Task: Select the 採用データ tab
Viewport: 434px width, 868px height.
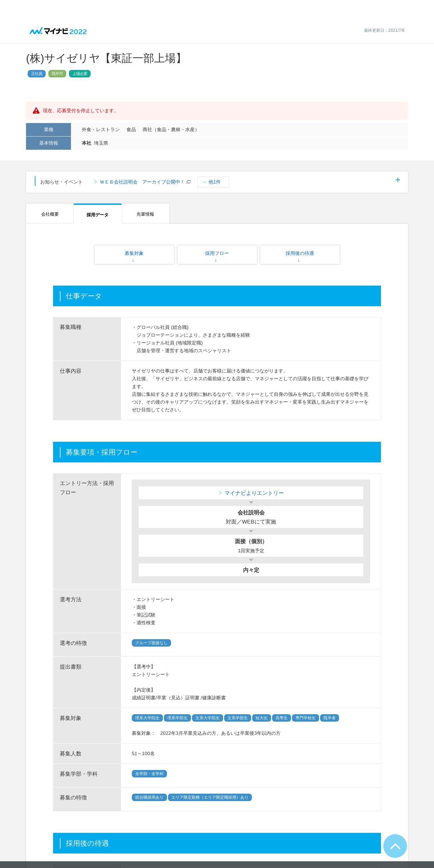Action: (97, 214)
